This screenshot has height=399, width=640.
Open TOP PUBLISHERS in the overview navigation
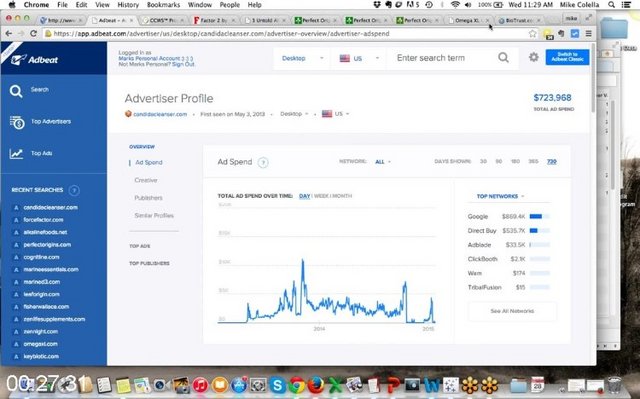click(x=149, y=264)
